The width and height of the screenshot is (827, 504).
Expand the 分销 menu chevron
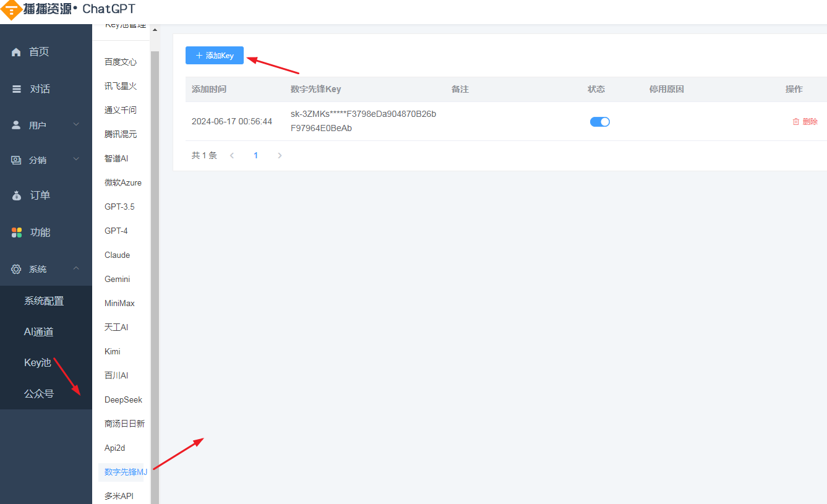pyautogui.click(x=76, y=159)
